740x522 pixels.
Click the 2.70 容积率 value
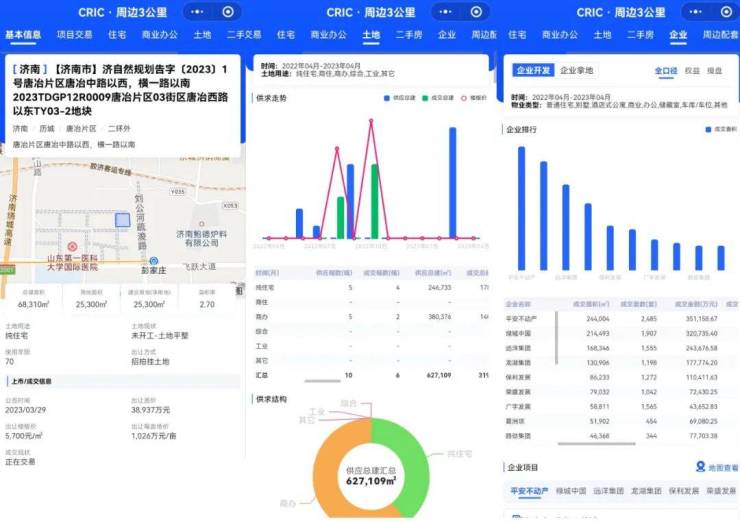tap(207, 304)
